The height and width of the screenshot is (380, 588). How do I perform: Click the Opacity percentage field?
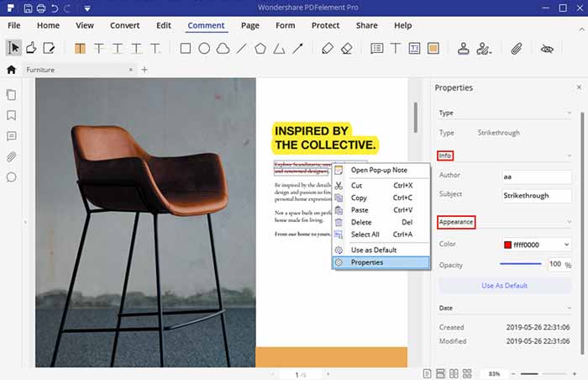tap(556, 264)
